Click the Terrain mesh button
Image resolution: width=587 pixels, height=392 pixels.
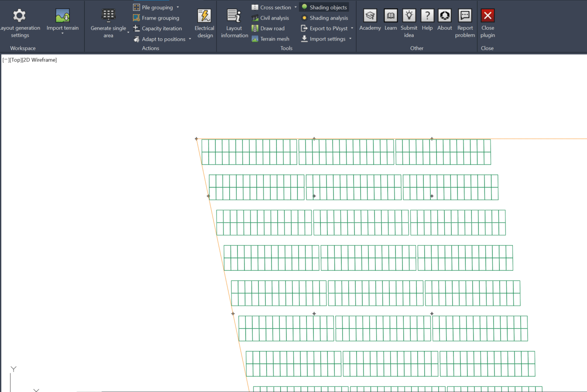[270, 39]
